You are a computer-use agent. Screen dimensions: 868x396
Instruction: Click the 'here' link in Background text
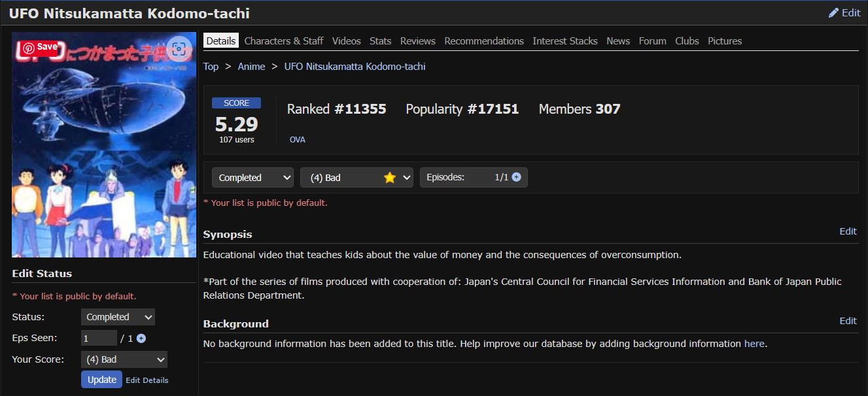pos(754,344)
